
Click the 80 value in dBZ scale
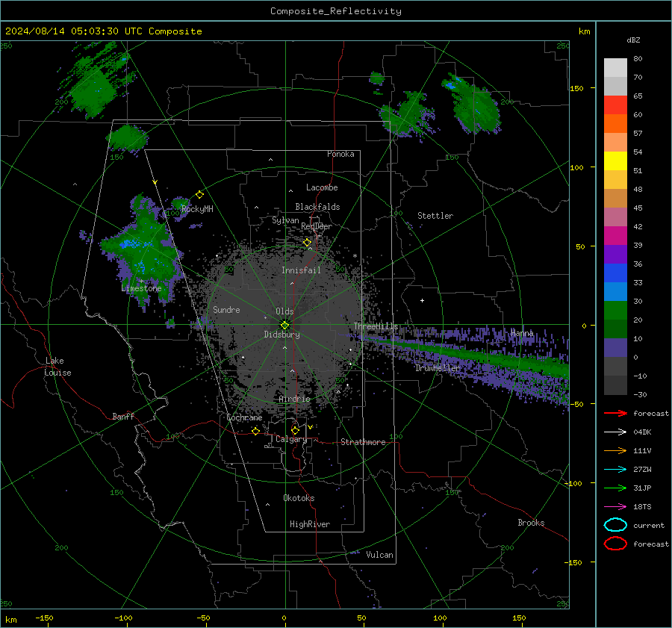(x=638, y=59)
